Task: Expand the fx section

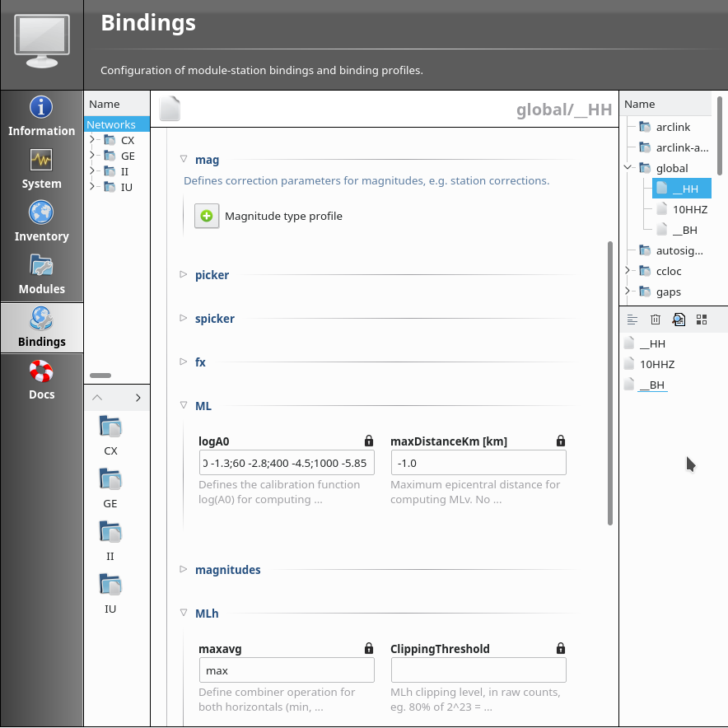Action: point(184,362)
